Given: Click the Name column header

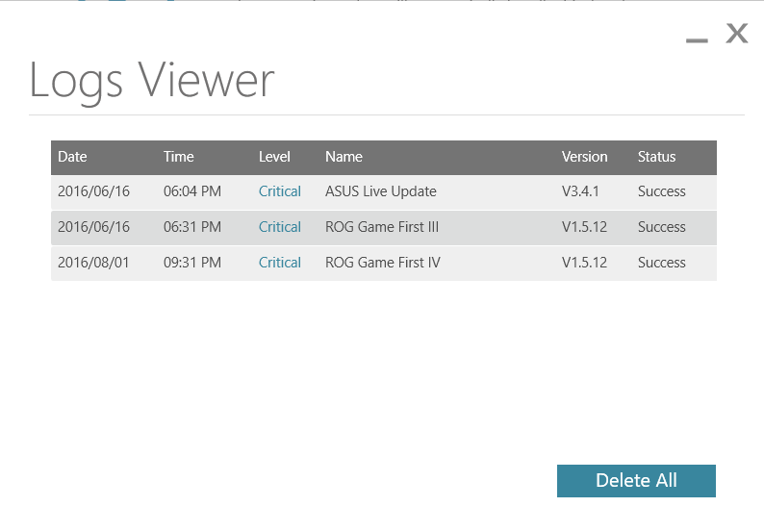Looking at the screenshot, I should click(344, 157).
